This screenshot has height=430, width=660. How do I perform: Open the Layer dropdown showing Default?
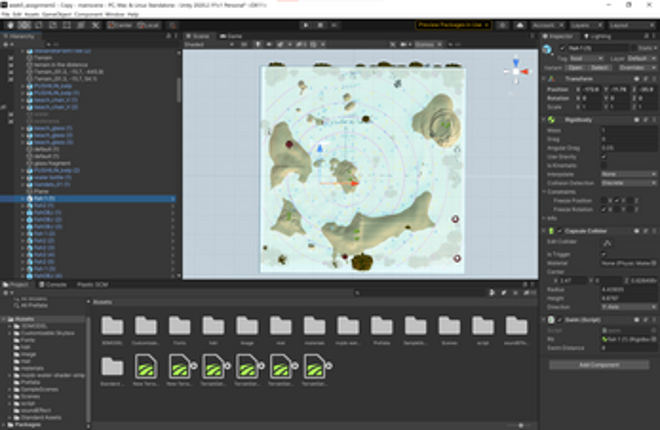click(642, 58)
